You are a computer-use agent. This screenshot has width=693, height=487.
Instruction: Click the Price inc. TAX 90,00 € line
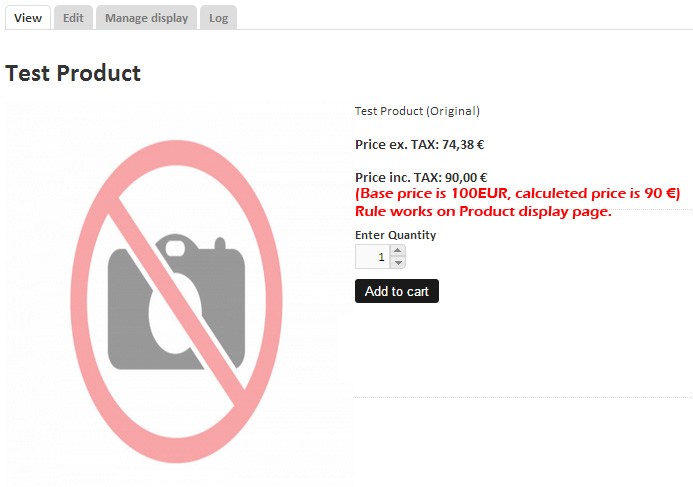pos(421,178)
